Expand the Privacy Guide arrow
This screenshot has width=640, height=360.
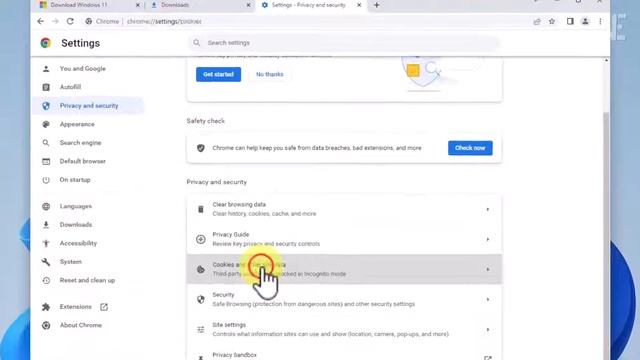pyautogui.click(x=488, y=240)
